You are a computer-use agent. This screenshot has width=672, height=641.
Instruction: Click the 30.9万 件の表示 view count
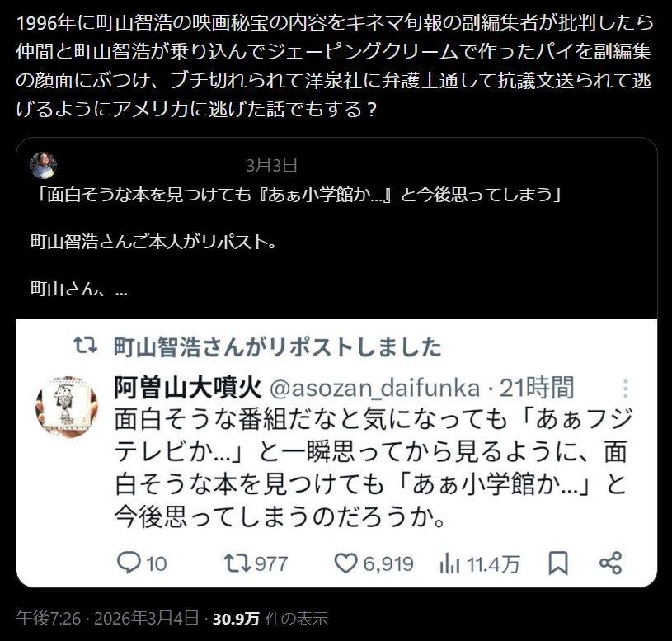tap(270, 618)
